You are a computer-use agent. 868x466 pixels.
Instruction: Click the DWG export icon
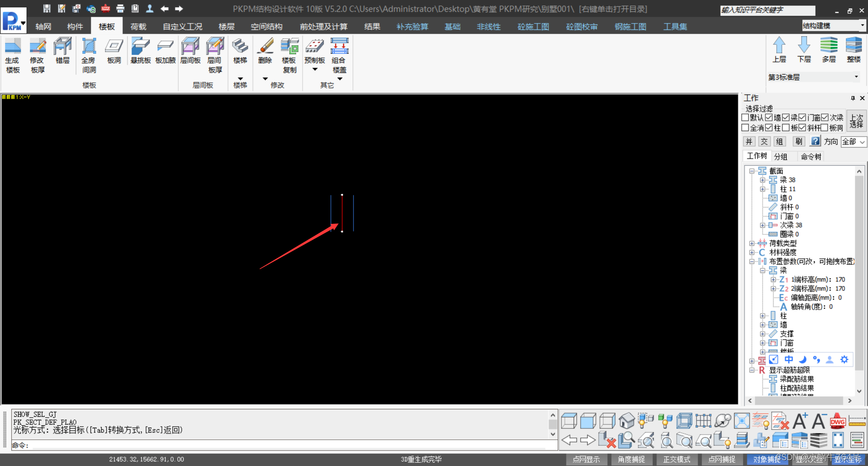point(838,421)
